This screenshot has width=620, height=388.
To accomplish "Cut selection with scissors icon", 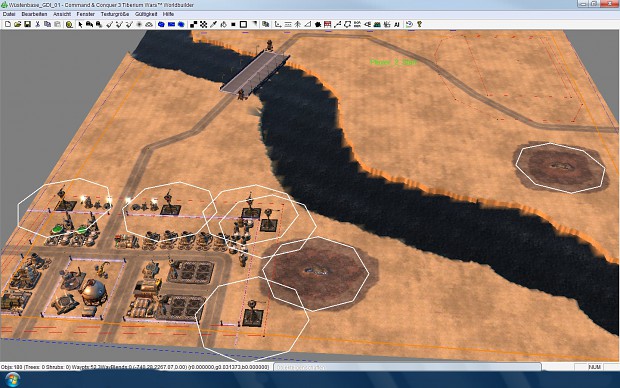I will tap(38, 25).
